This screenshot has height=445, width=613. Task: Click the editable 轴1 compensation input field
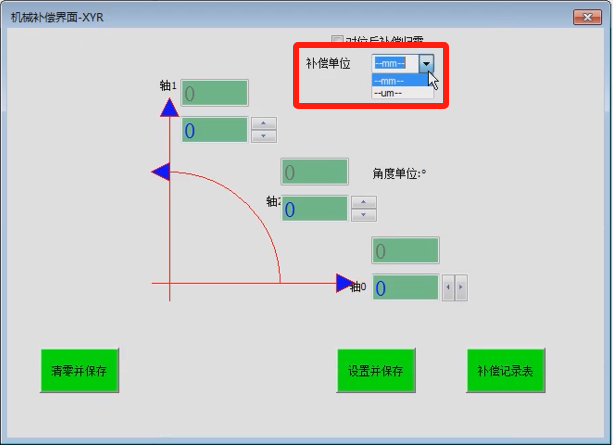[x=214, y=130]
